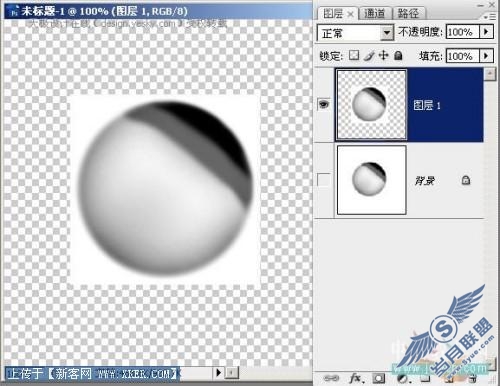Screen dimensions: 500x386
Task: Create new adjustment layer icon
Action: click(x=403, y=378)
